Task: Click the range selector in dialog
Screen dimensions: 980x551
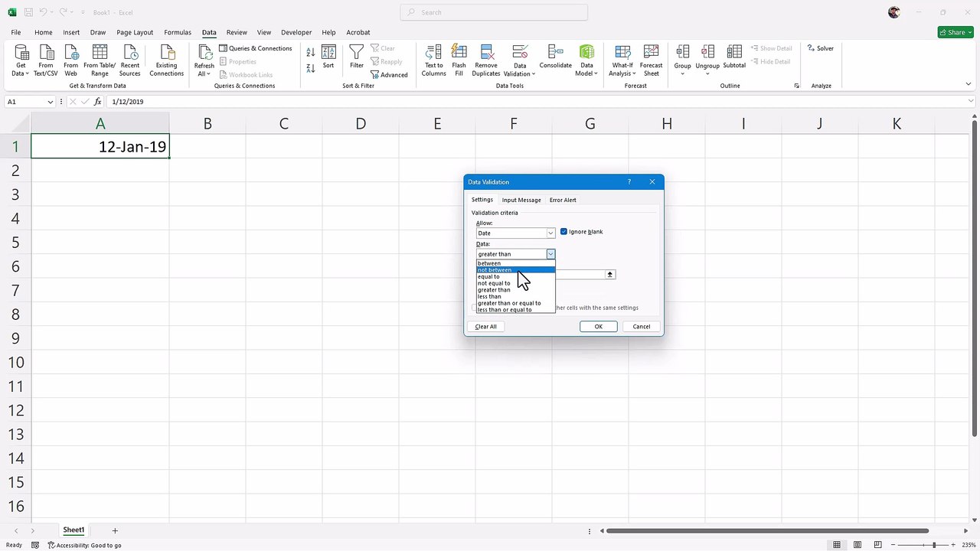Action: (x=610, y=274)
